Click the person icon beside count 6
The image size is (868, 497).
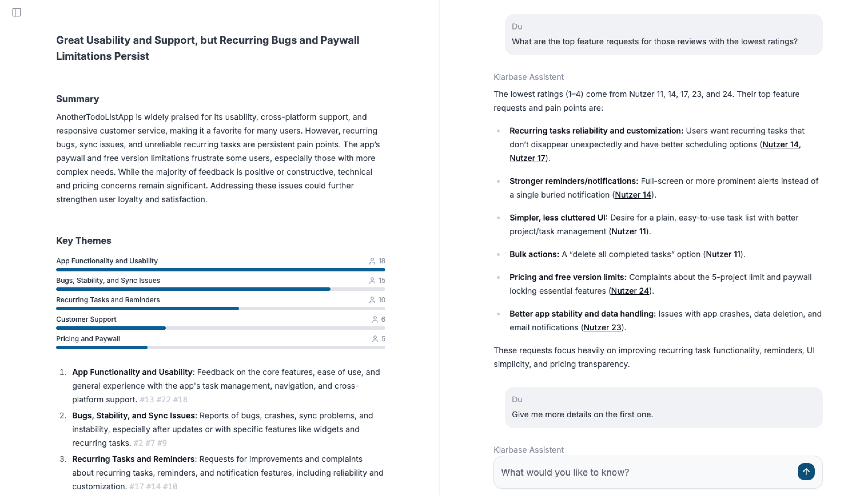pos(375,319)
